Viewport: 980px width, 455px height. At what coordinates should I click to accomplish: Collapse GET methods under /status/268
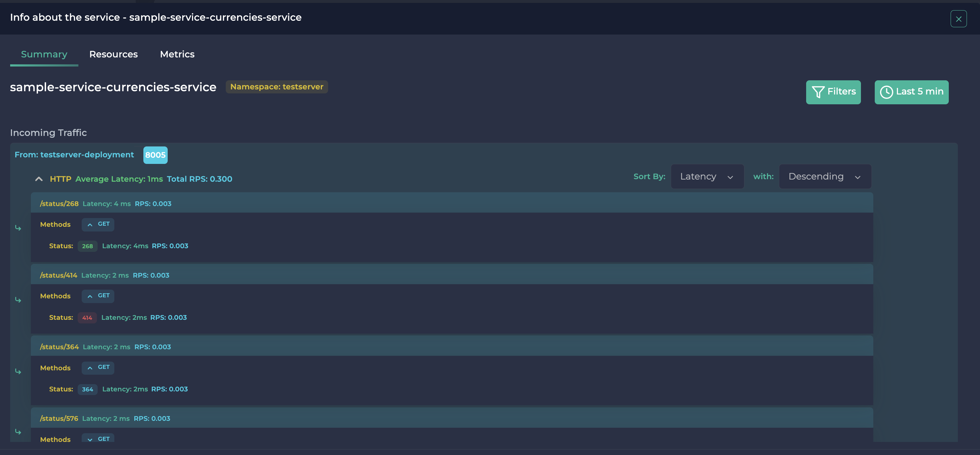[98, 224]
